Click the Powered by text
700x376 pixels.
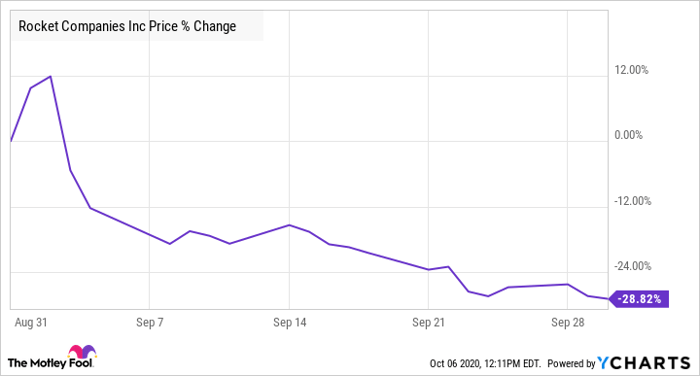[x=571, y=363]
